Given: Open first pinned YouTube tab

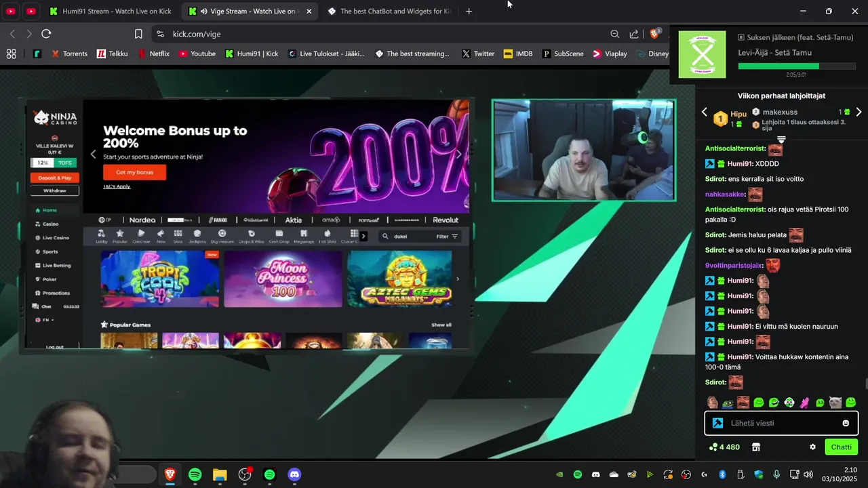Looking at the screenshot, I should click(x=11, y=11).
